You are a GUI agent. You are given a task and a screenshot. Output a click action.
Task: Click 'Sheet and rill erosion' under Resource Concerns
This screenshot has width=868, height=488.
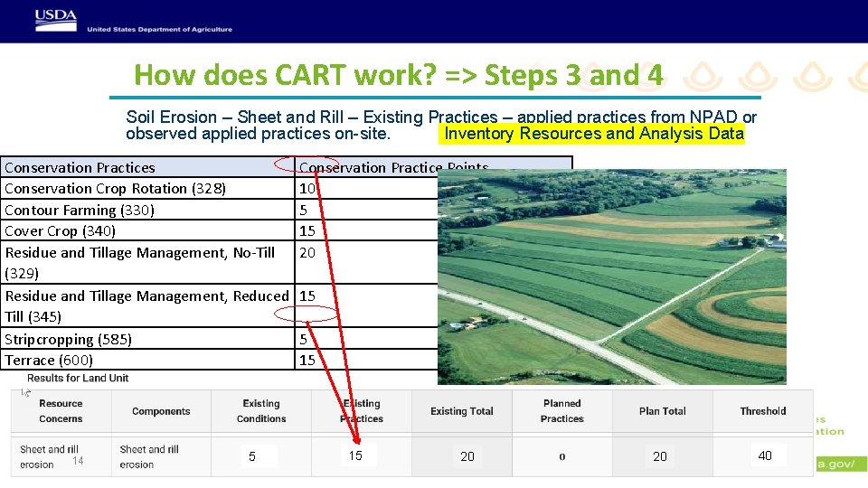coord(49,457)
